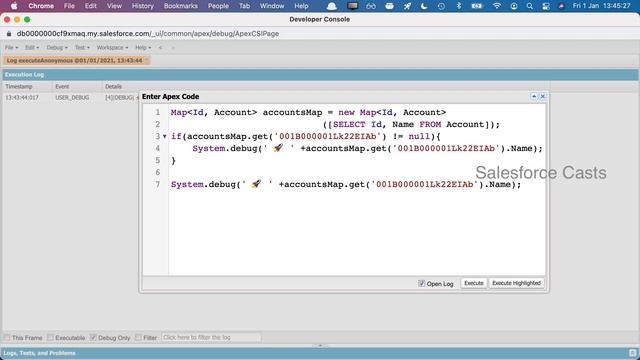Viewport: 640px width, 360px height.
Task: Select the Log executeAnonymous tab
Action: [75, 60]
